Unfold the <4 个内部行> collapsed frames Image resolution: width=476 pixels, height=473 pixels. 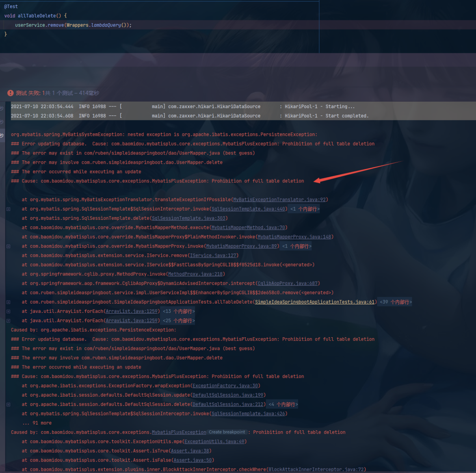(x=283, y=404)
